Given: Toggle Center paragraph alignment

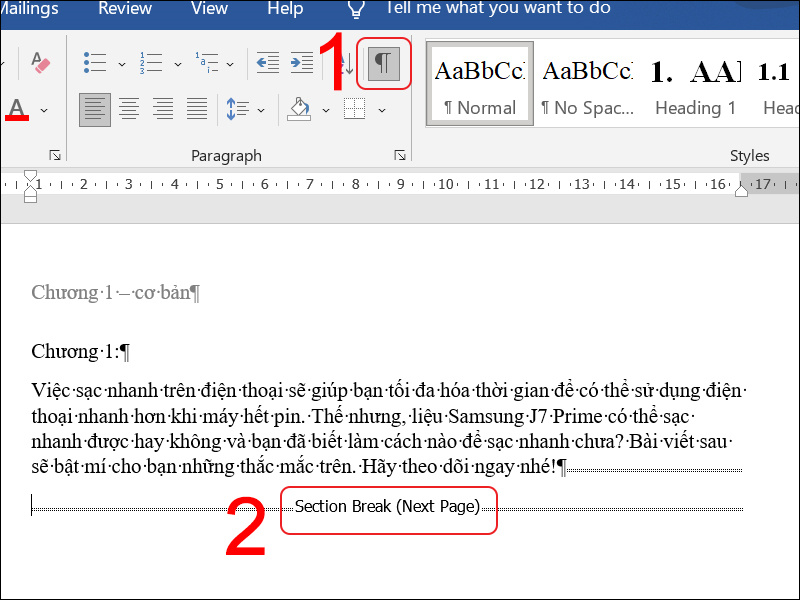Looking at the screenshot, I should pyautogui.click(x=129, y=108).
